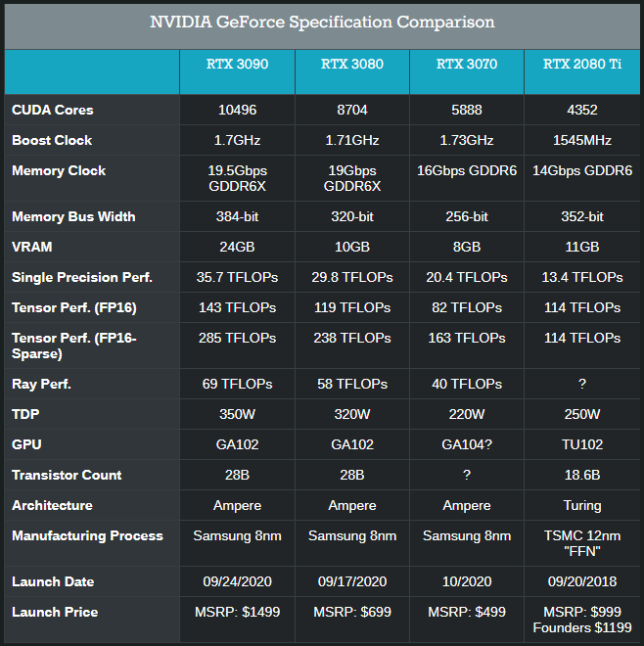Click the 58 TFLOPs ray performance cell

pos(352,385)
